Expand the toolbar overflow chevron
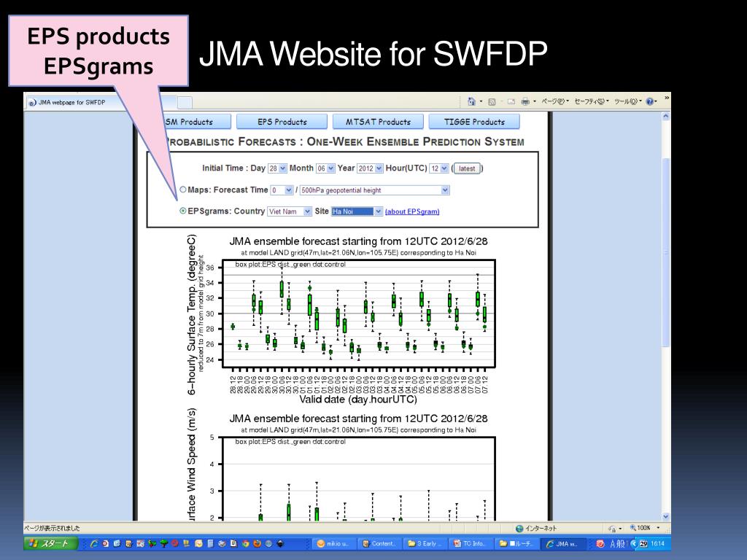747x560 pixels. (x=667, y=98)
